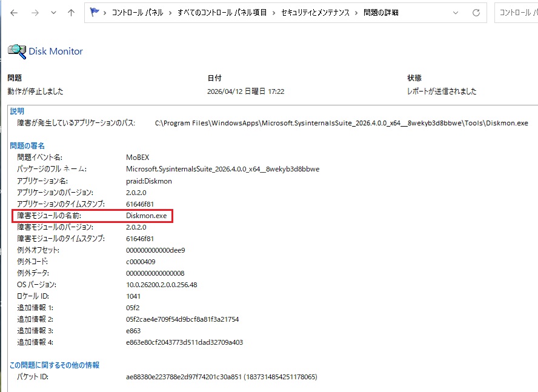This screenshot has height=392, width=538.
Task: Click the 例外コード: label
Action: pyautogui.click(x=33, y=262)
